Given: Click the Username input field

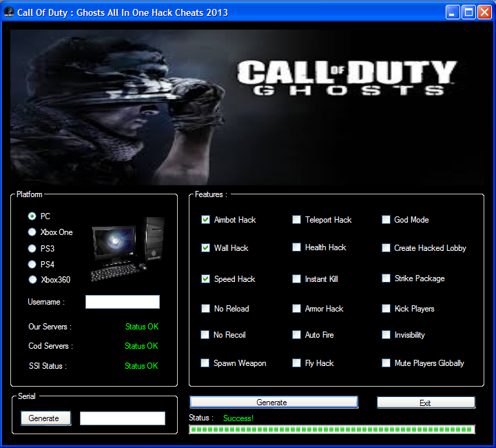Looking at the screenshot, I should (x=123, y=302).
